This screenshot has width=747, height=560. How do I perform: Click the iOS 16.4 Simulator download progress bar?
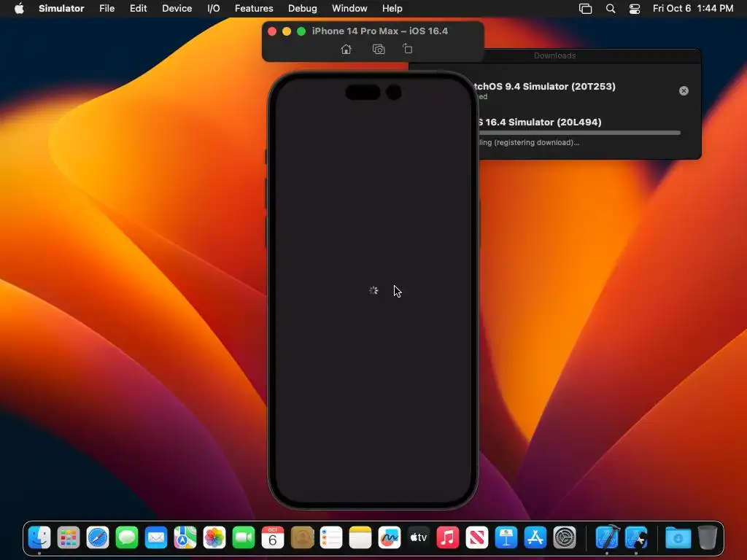(579, 133)
